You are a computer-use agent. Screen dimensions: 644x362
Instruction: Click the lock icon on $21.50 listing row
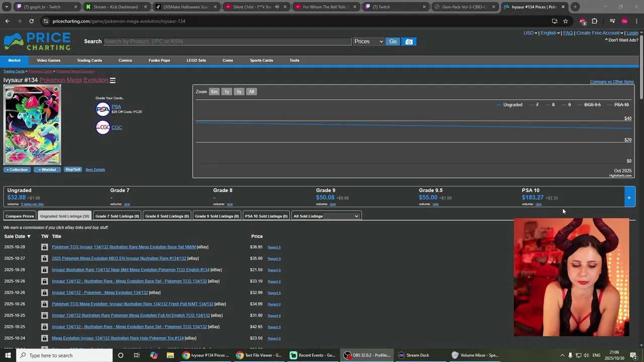coord(44,270)
